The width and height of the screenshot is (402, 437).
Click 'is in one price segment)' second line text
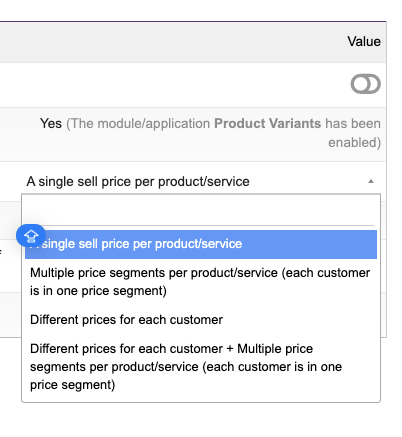tap(98, 291)
